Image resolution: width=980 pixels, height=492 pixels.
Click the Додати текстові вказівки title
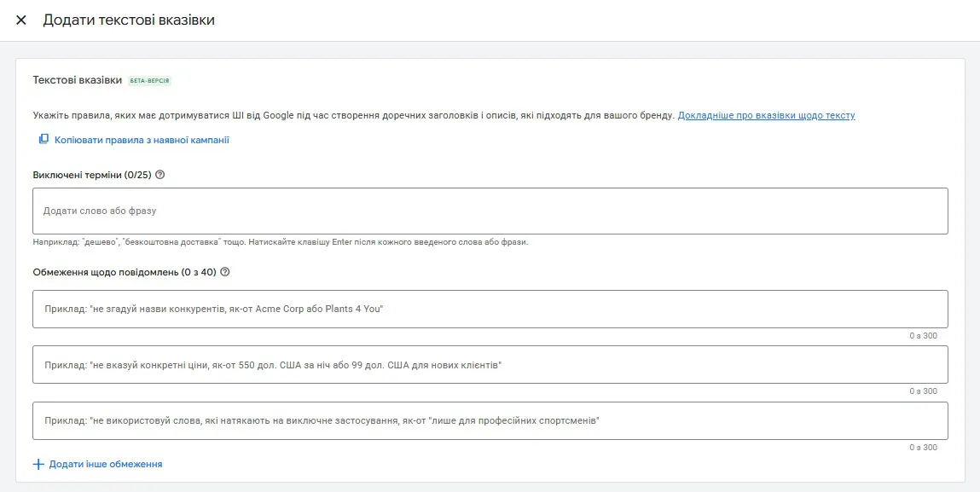point(129,20)
